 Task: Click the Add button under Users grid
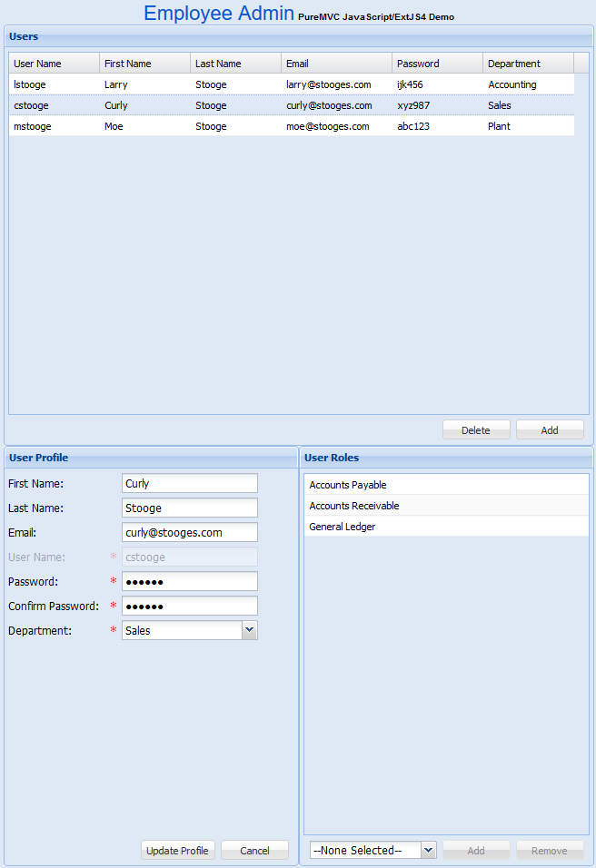pos(550,430)
